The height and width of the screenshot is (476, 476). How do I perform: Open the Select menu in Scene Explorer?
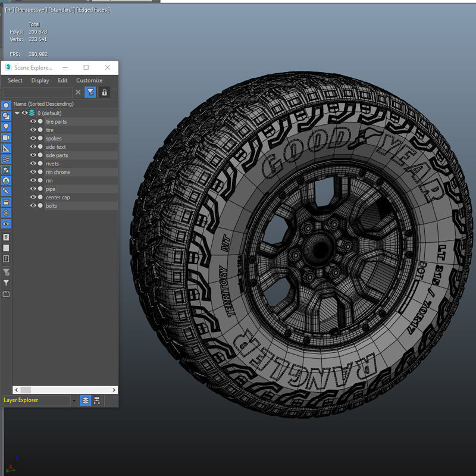click(x=15, y=80)
